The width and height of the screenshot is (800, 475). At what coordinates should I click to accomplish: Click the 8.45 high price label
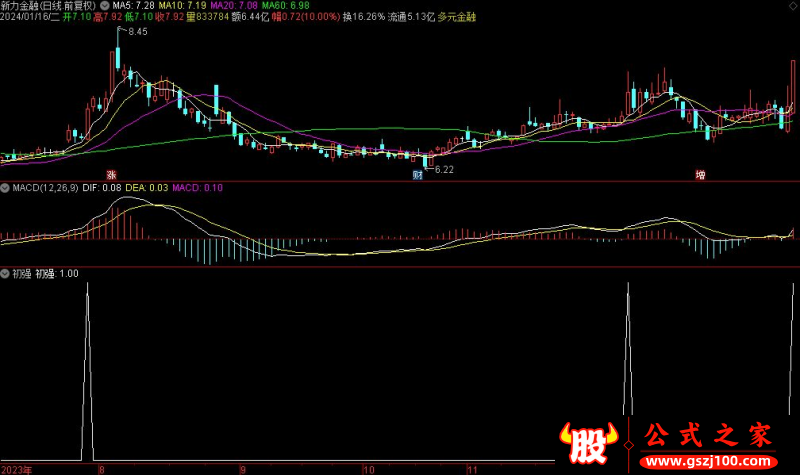click(137, 33)
